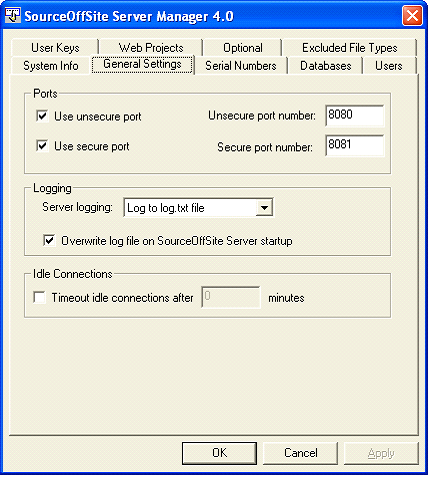Uncheck the Use unsecure port checkbox
This screenshot has height=477, width=428.
point(42,116)
